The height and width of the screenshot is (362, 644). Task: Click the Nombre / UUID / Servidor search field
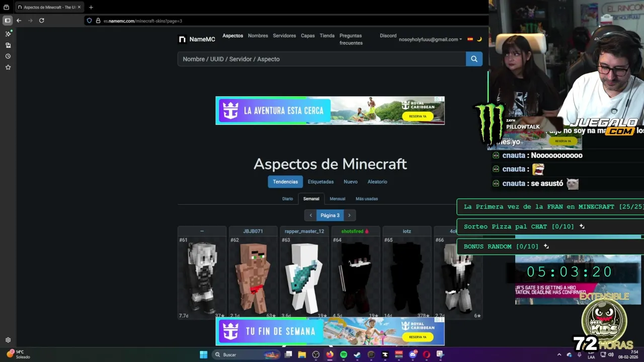[x=321, y=59]
